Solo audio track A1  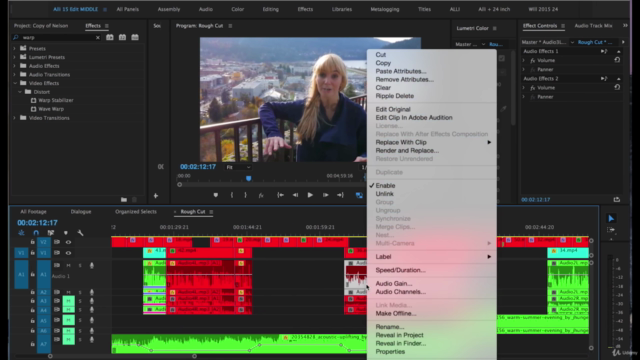tap(80, 265)
